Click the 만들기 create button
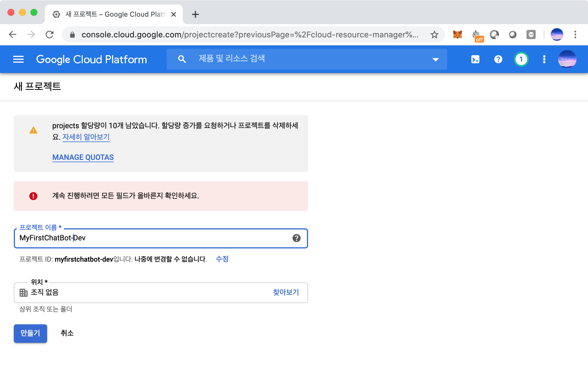 click(30, 333)
